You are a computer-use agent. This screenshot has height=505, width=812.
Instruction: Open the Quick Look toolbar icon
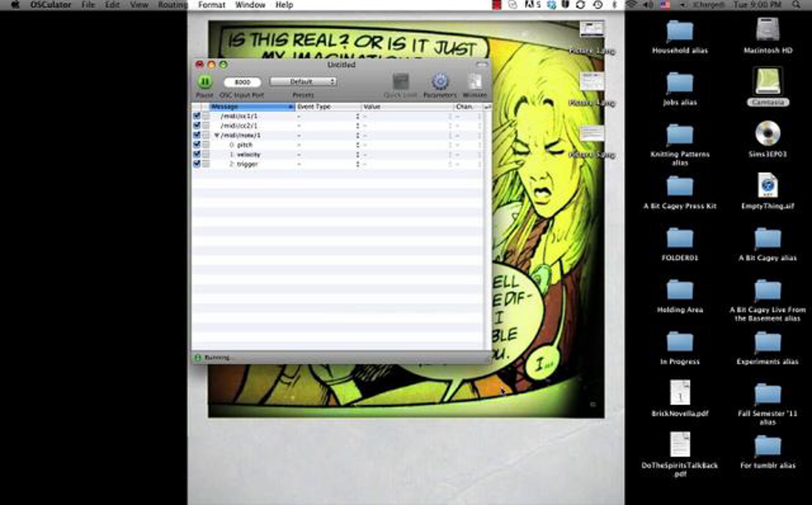point(401,82)
